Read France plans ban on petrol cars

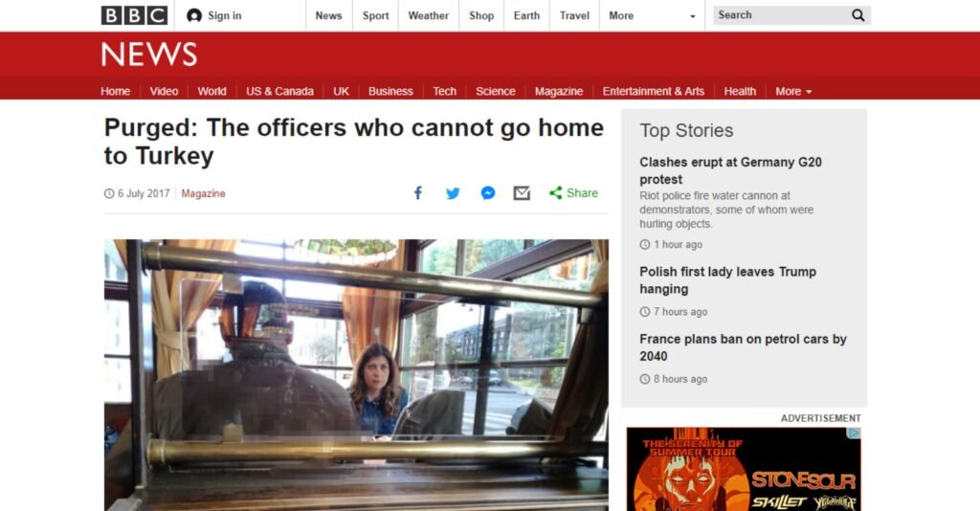click(743, 347)
